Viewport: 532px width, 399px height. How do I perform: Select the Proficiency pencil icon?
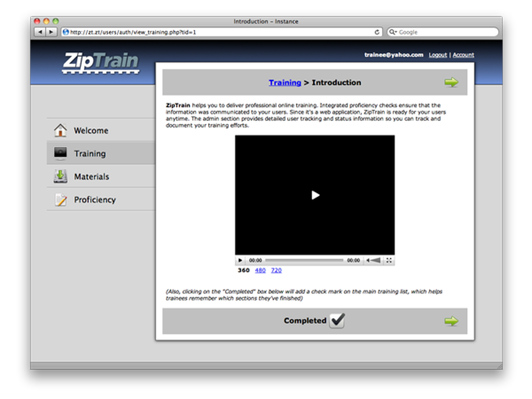pos(60,199)
